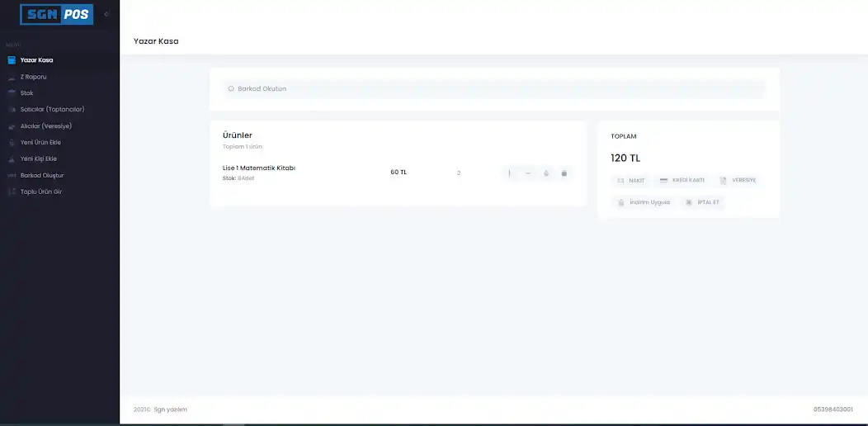Focus the Barkod Okutun input field
This screenshot has width=868, height=426.
click(x=495, y=88)
